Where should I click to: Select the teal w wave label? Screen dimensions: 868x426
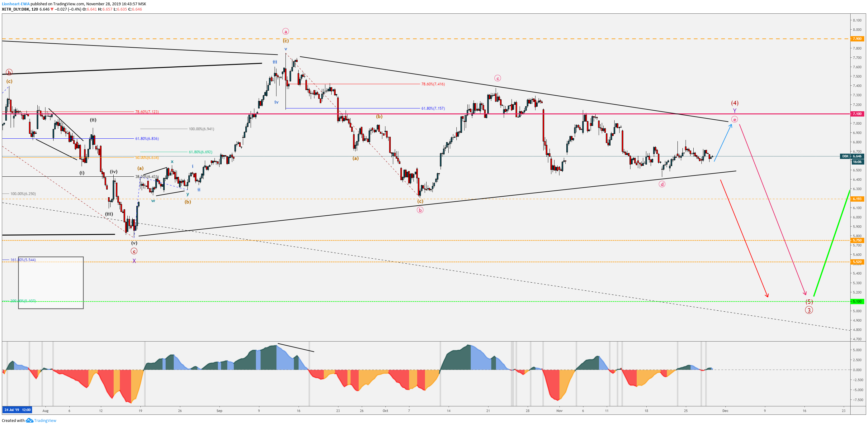click(153, 201)
